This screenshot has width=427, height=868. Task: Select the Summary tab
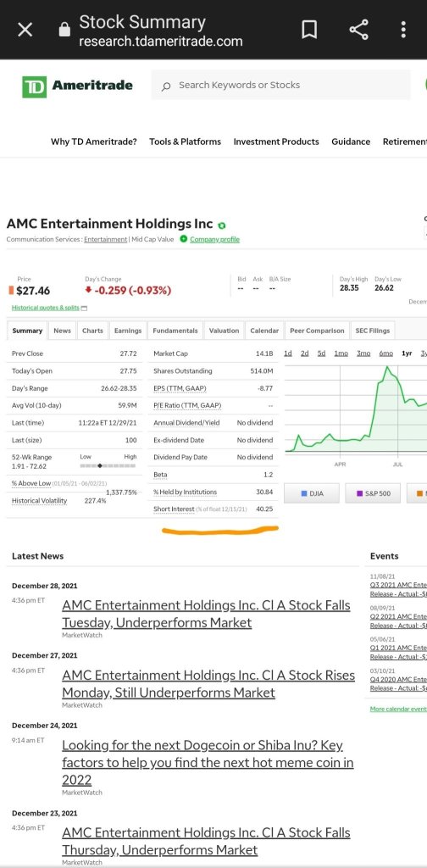[x=27, y=331]
